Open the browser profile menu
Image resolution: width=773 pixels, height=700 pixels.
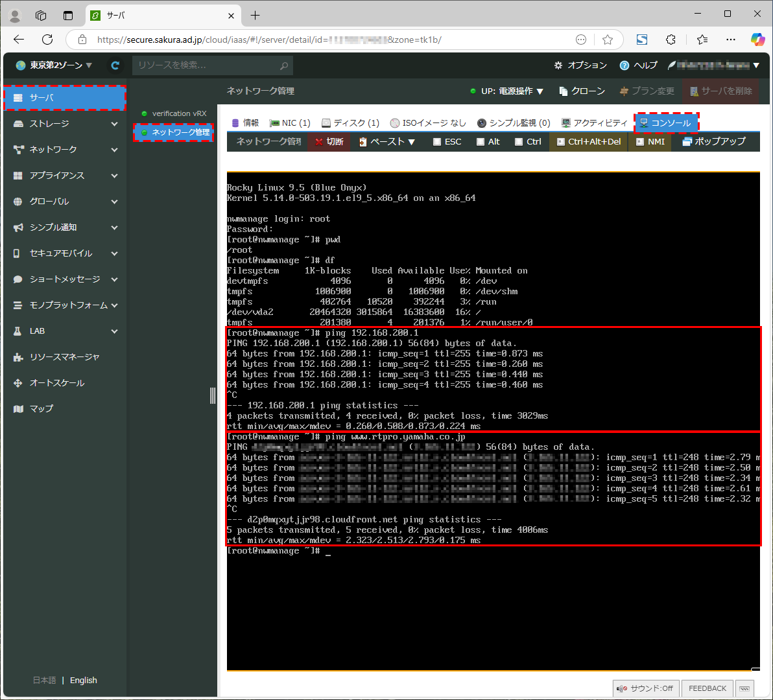coord(15,16)
